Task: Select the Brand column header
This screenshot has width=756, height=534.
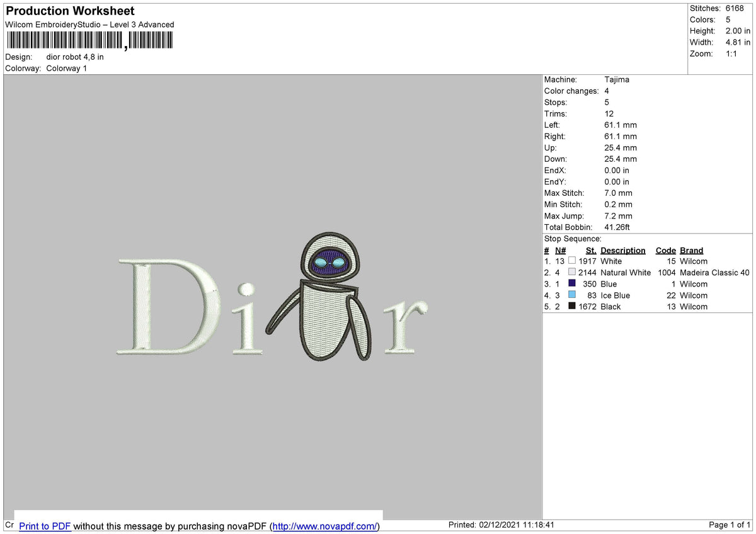Action: click(x=691, y=250)
